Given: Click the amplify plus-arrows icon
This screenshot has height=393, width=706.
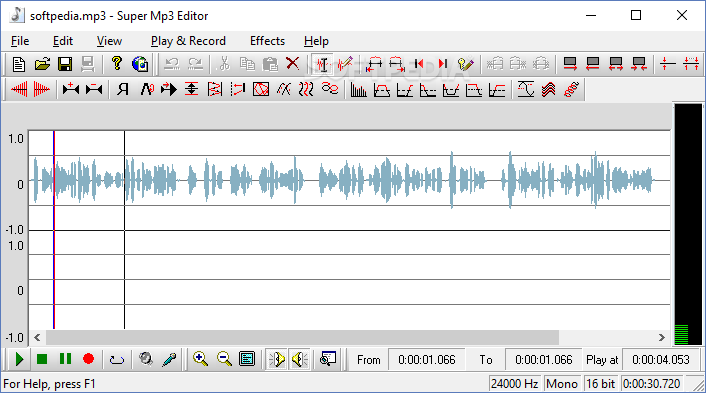Looking at the screenshot, I should point(71,90).
